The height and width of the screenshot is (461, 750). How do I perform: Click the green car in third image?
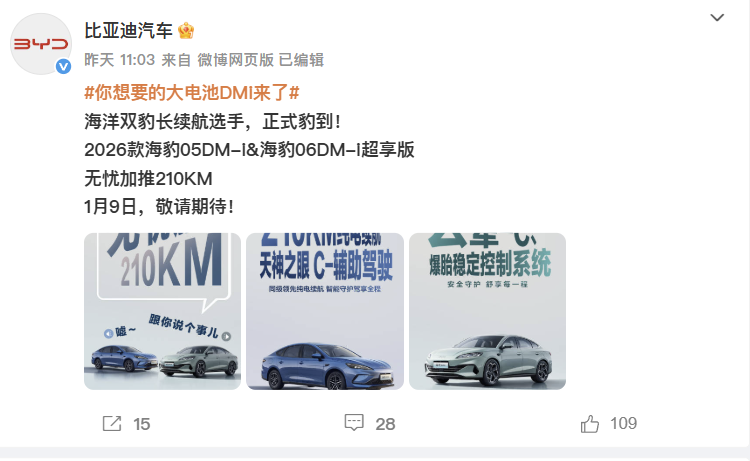pyautogui.click(x=488, y=360)
